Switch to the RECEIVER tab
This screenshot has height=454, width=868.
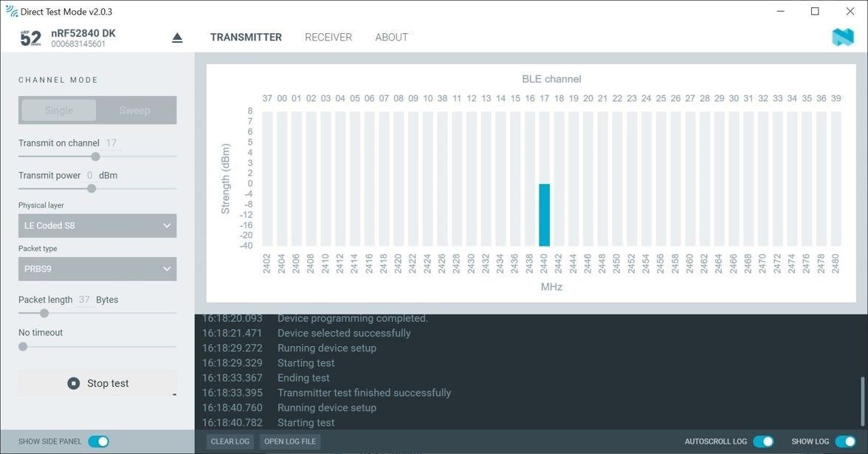point(328,37)
